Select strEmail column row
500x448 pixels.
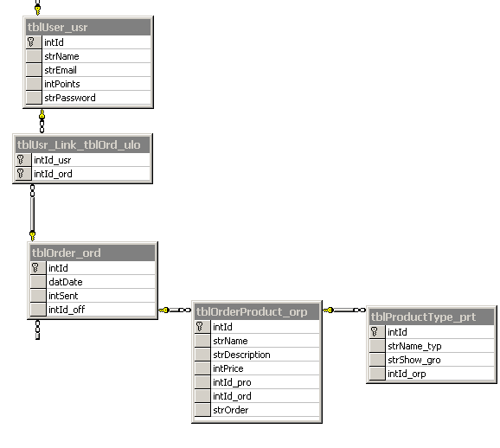[x=88, y=70]
